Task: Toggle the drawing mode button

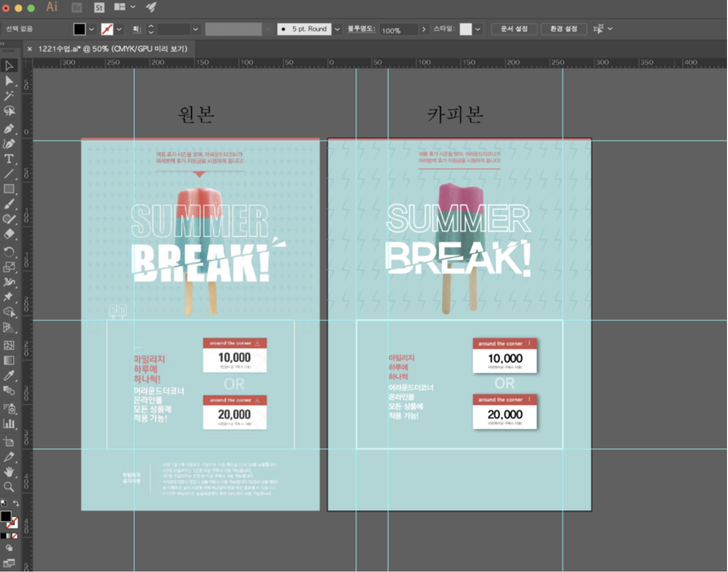Action: pos(9,548)
